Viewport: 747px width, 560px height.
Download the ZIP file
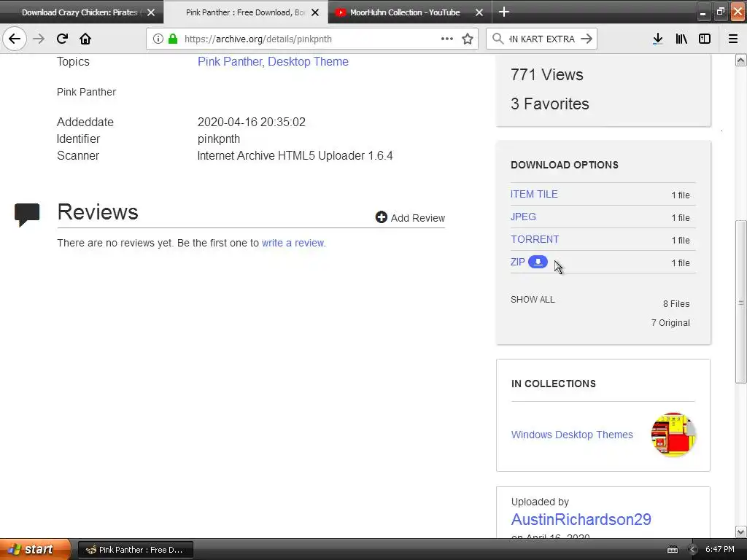tap(518, 262)
